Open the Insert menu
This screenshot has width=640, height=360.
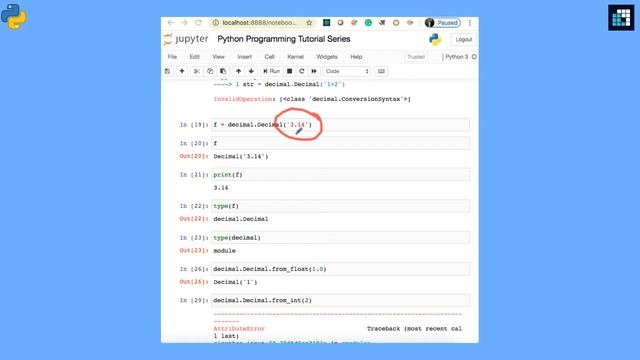(x=244, y=57)
